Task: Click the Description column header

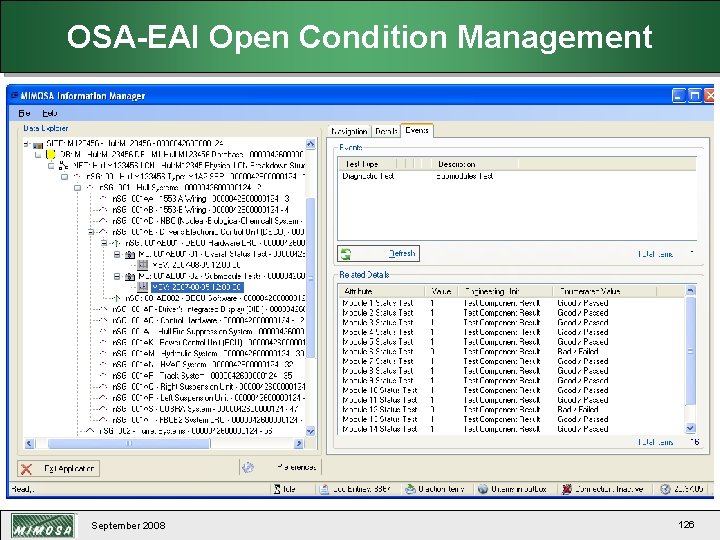Action: click(475, 164)
